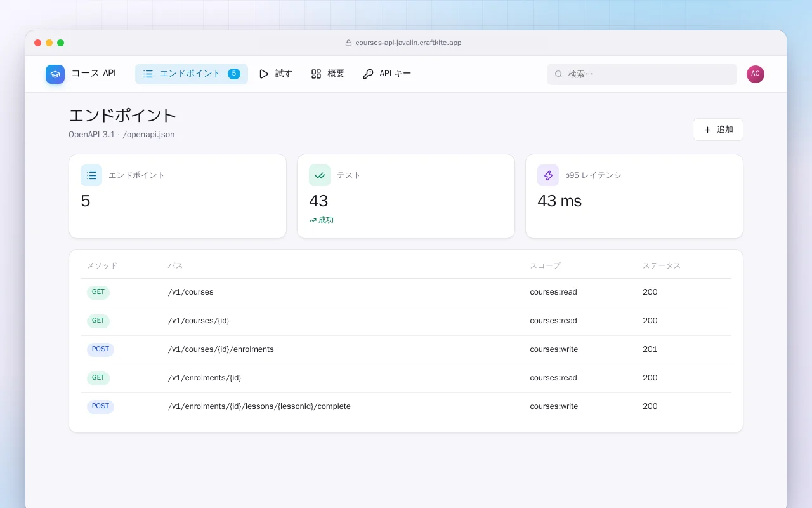Click the コース API graduation cap logo
Viewport: 812px width, 508px height.
tap(55, 74)
